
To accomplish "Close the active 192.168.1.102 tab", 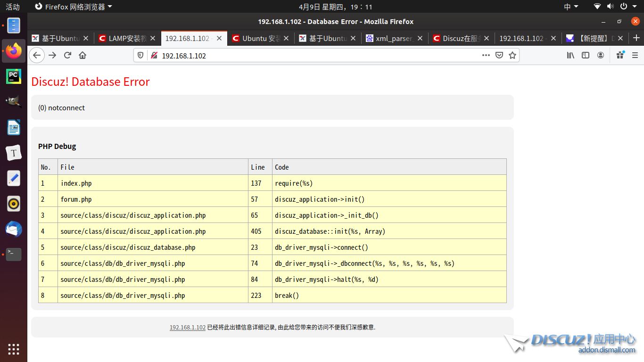I will 219,38.
